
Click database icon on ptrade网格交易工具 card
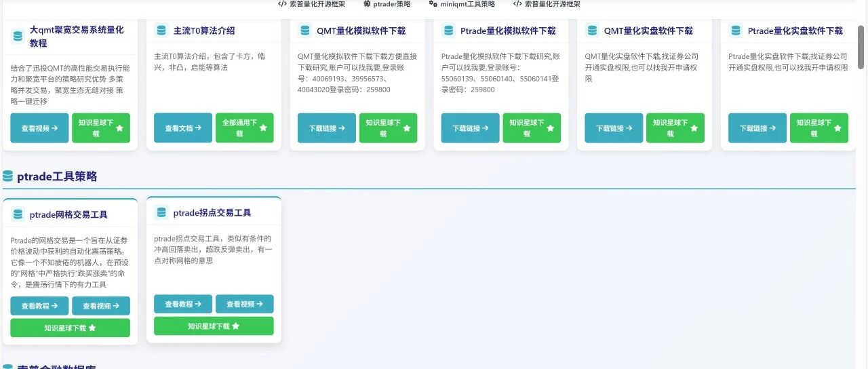point(18,214)
